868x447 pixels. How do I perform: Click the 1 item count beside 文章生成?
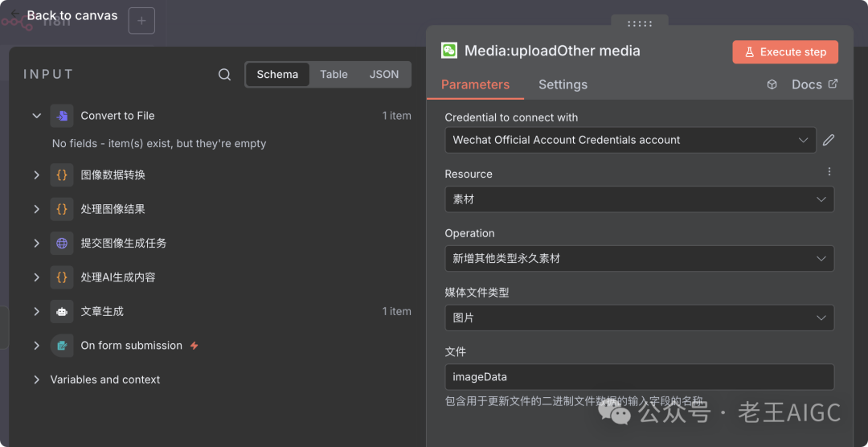click(x=396, y=311)
